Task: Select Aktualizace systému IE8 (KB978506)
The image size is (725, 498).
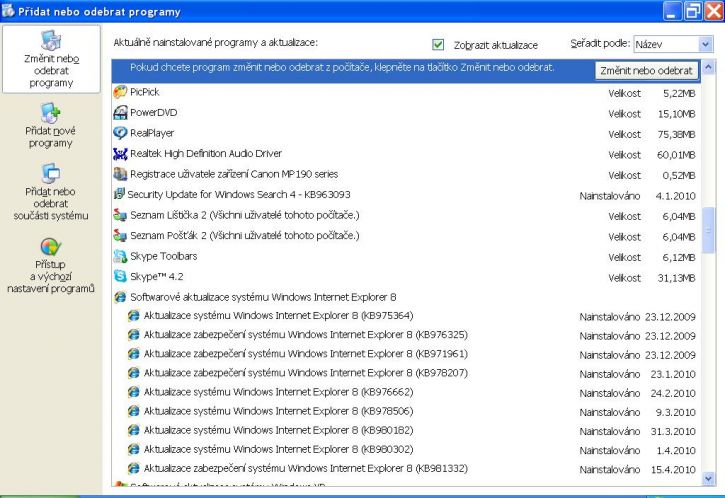Action: tap(406, 411)
